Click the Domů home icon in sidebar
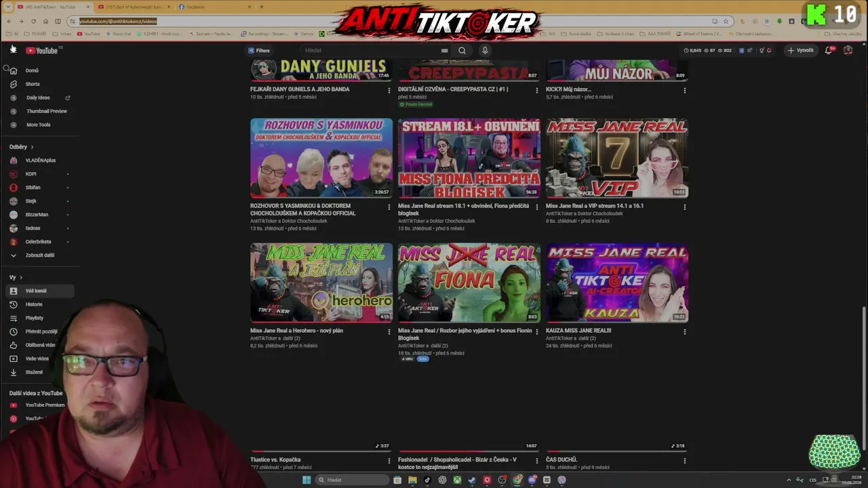Screen dimensions: 868x488 click(13, 70)
